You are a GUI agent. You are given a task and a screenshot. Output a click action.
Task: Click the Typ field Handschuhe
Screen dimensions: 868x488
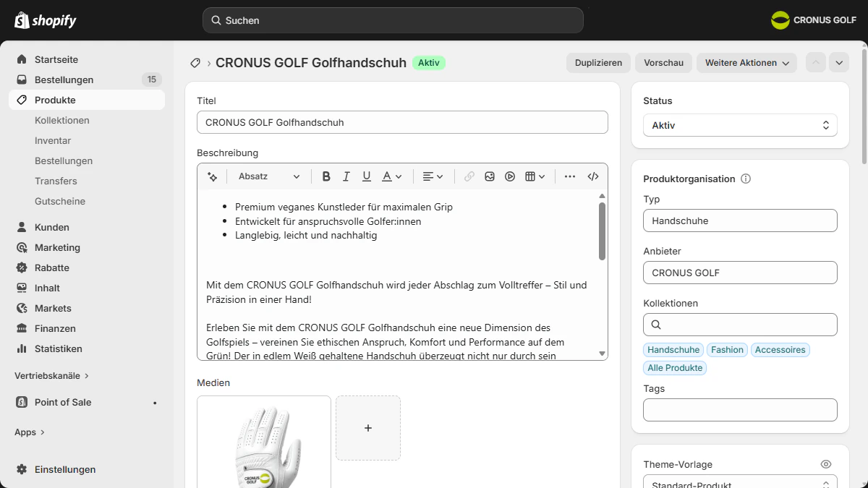pos(740,221)
